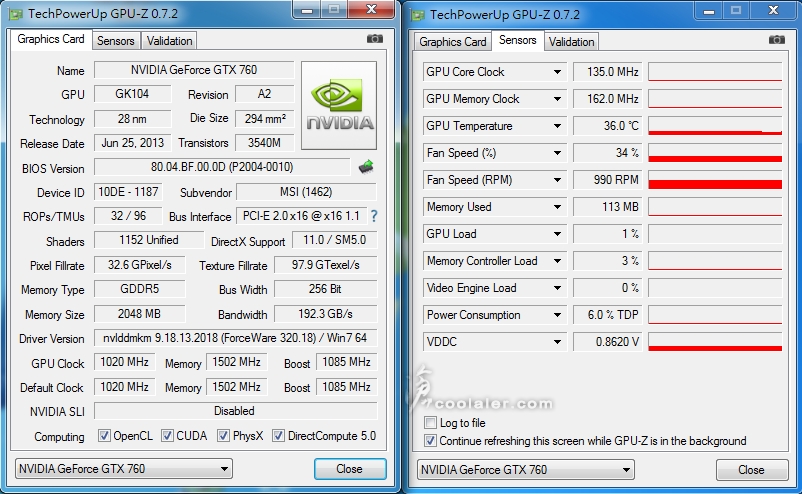The height and width of the screenshot is (494, 802).
Task: Open Validation tab in right window
Action: 571,42
